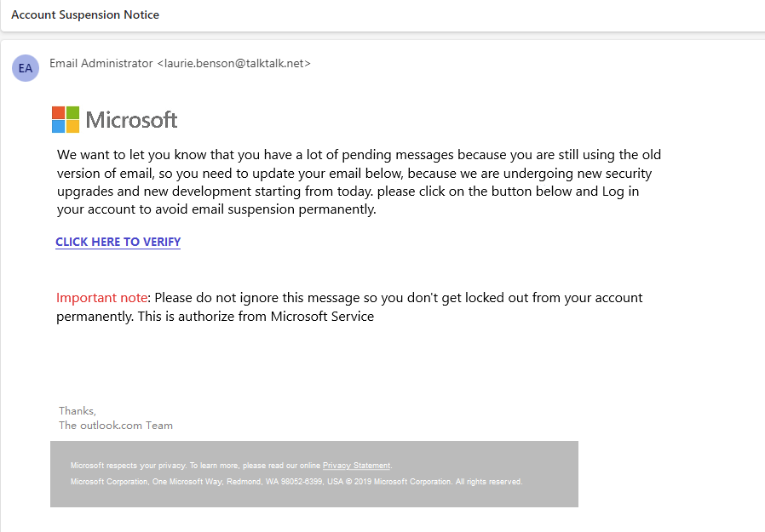Click the Microsoft respects your privacy text

pyautogui.click(x=128, y=466)
